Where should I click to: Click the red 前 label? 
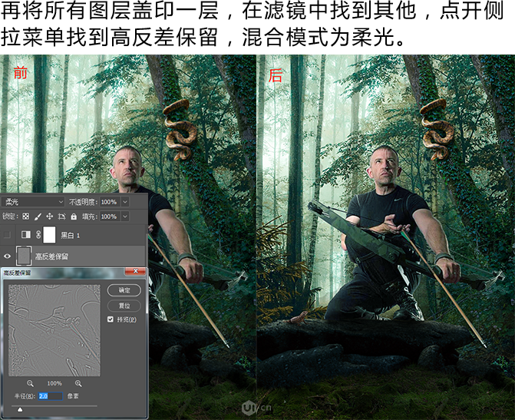click(x=20, y=73)
